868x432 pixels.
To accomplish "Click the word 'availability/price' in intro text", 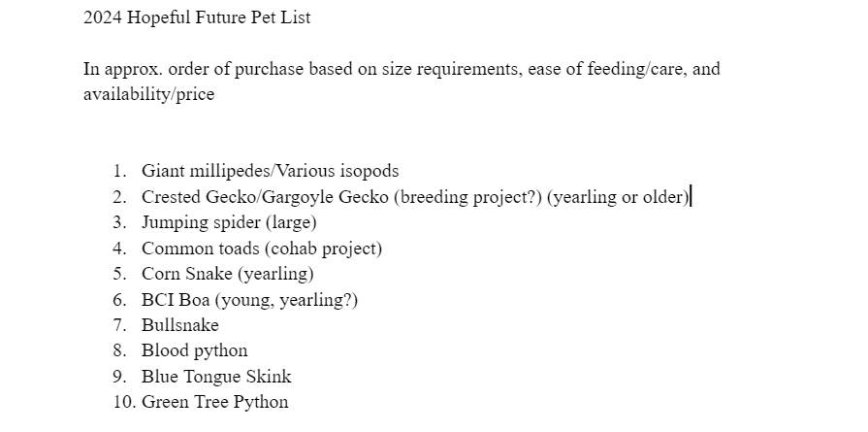I will (x=149, y=94).
